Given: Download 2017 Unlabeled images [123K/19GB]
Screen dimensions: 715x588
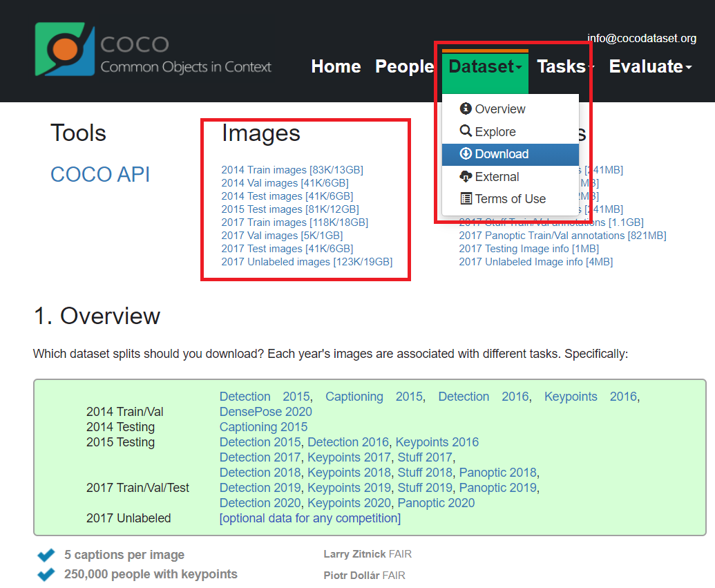Looking at the screenshot, I should coord(307,262).
